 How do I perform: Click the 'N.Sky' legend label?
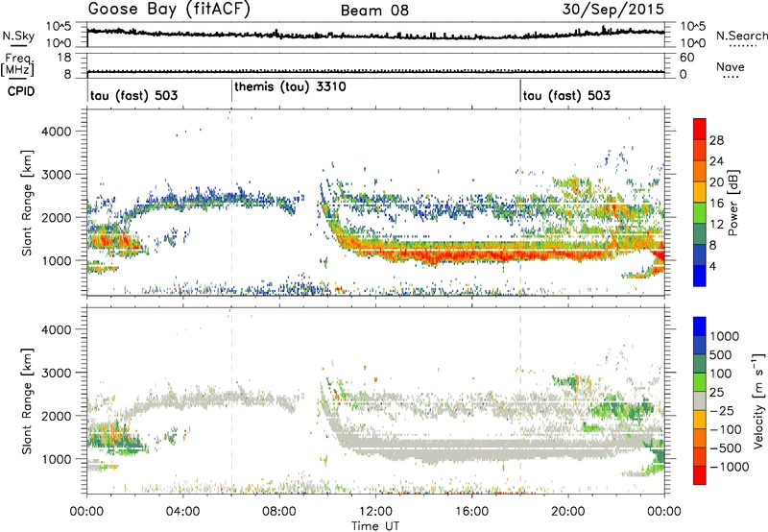click(18, 36)
